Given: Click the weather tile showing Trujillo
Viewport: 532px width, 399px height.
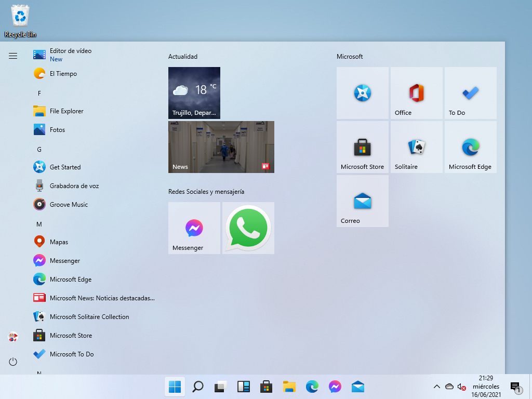Looking at the screenshot, I should coord(194,93).
